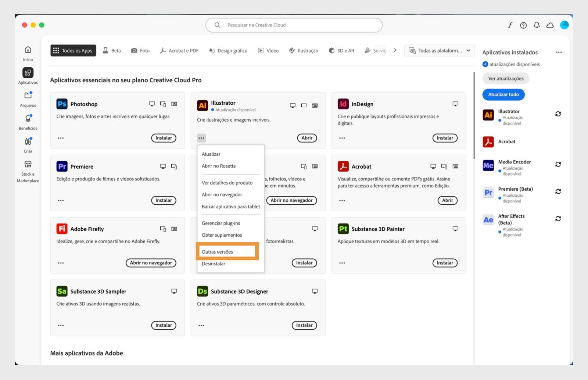Open Acrobat in installed apps list

506,141
